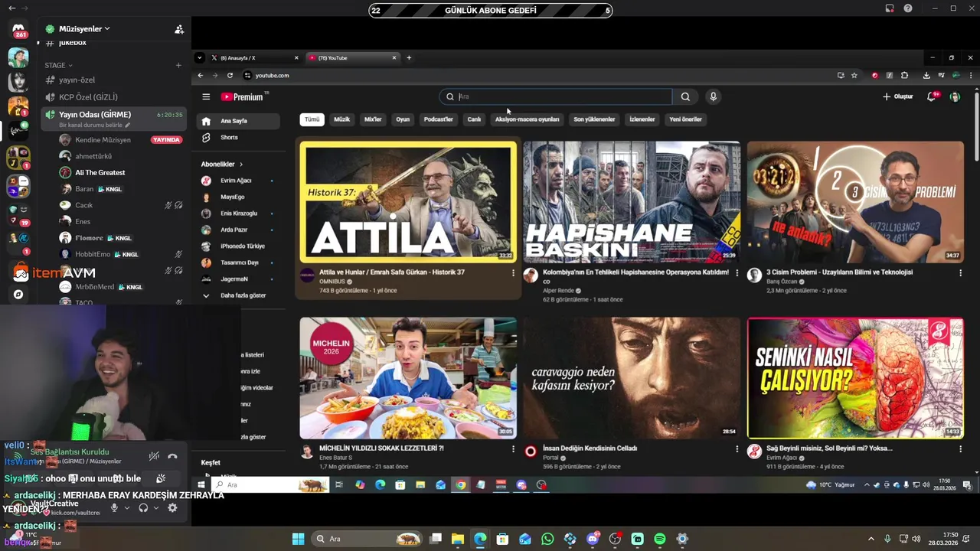Edit channel status with pencil icon

[x=128, y=125]
